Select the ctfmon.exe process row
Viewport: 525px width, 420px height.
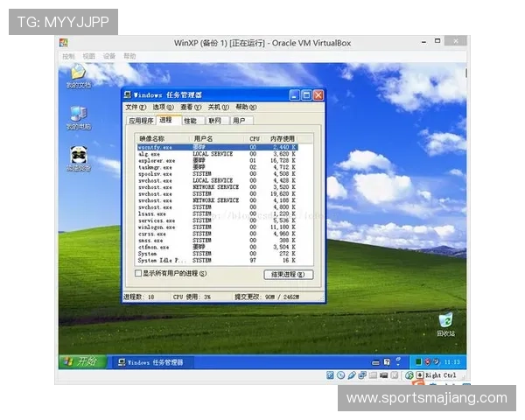(217, 247)
